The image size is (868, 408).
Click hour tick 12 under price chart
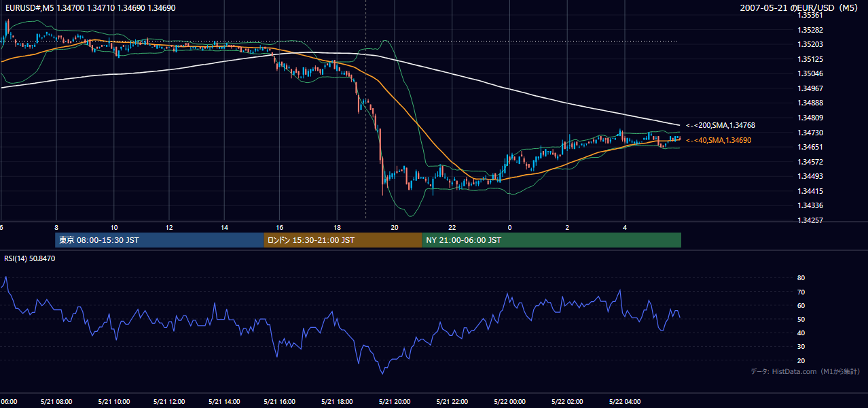169,227
